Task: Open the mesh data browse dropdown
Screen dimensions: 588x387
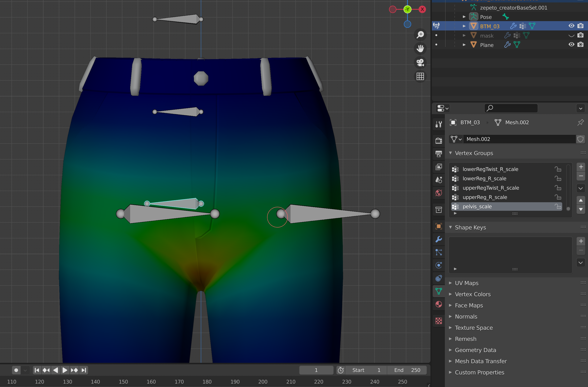Action: coord(456,139)
